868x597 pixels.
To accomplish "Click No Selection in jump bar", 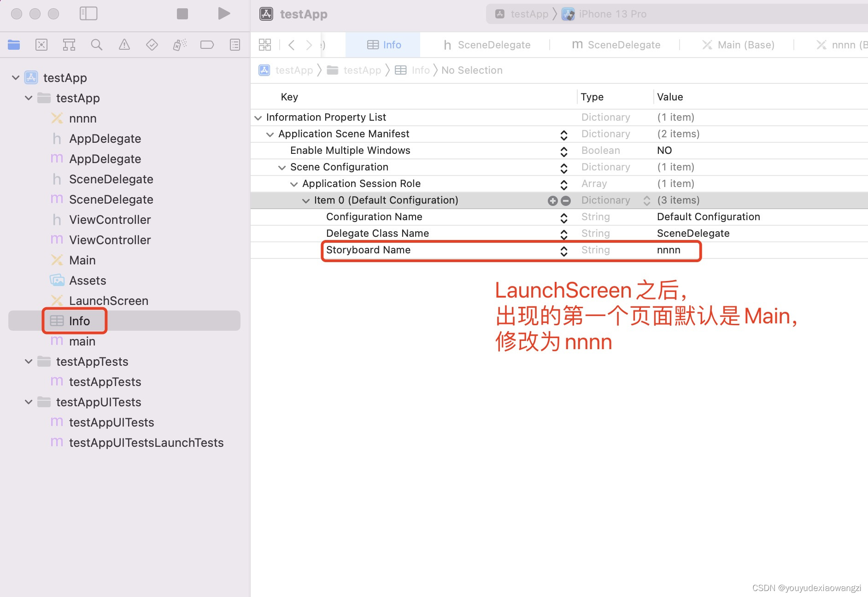I will 472,70.
